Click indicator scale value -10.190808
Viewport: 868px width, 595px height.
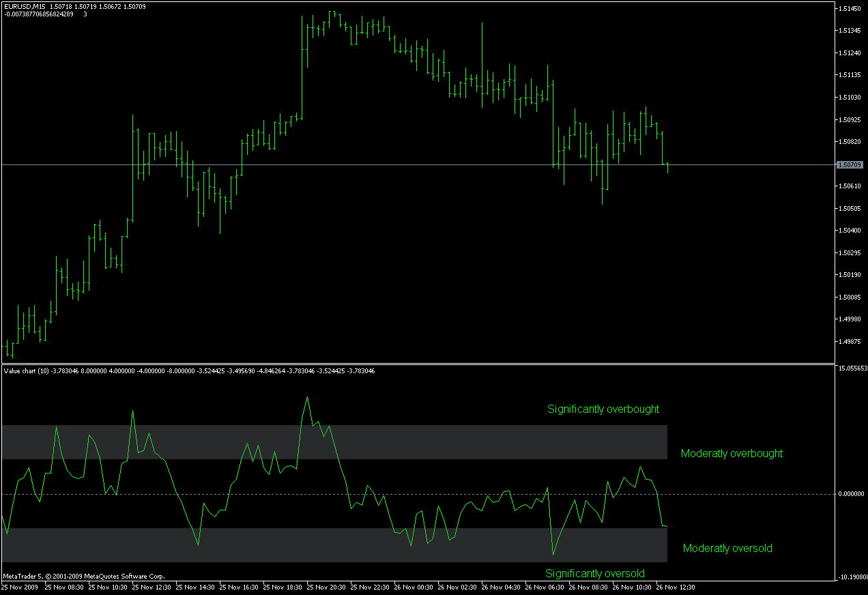pos(852,577)
